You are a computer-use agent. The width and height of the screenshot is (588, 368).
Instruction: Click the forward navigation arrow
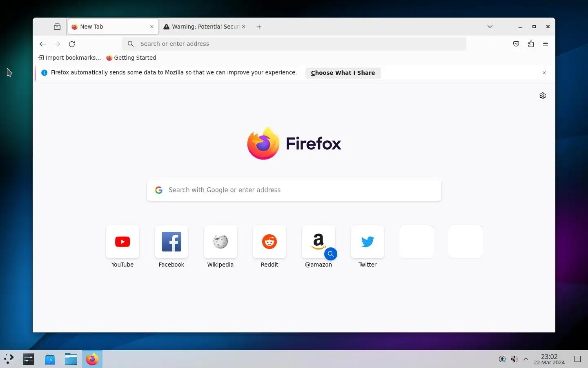coord(57,44)
